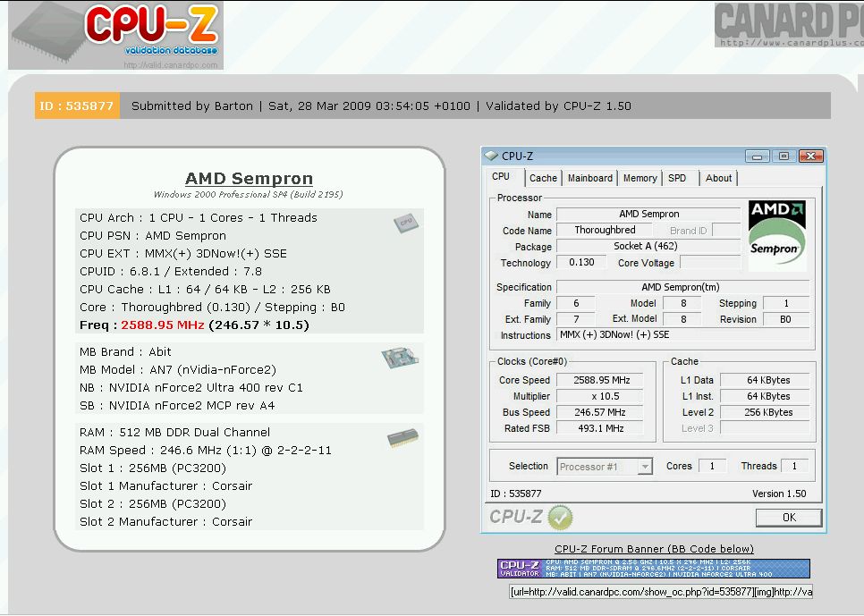The image size is (864, 616).
Task: Open the About tab
Action: [x=718, y=178]
